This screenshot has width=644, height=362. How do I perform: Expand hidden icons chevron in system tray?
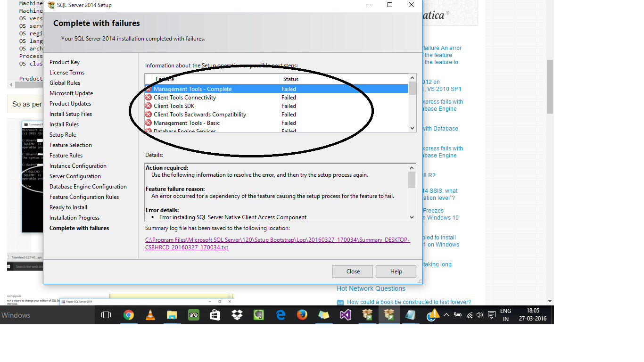[446, 315]
